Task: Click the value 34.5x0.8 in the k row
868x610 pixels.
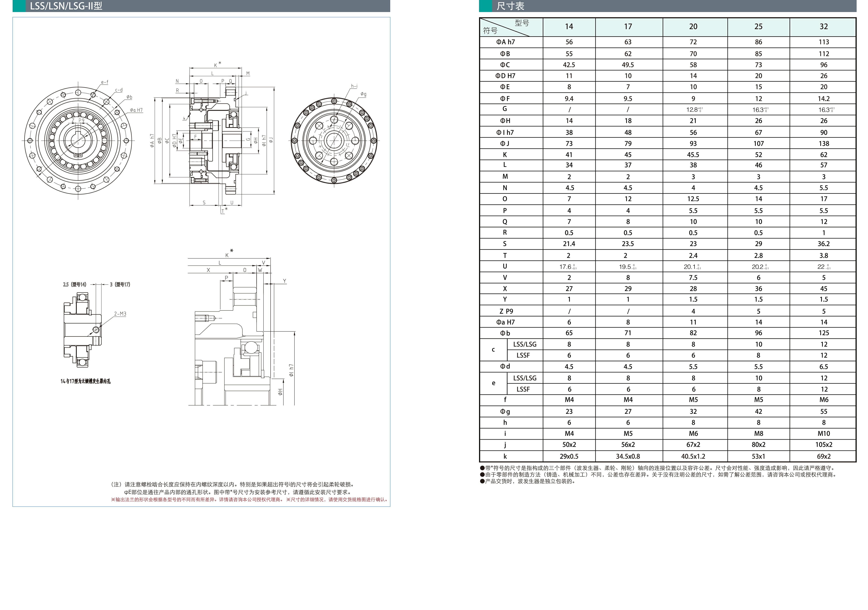Action: click(x=628, y=457)
